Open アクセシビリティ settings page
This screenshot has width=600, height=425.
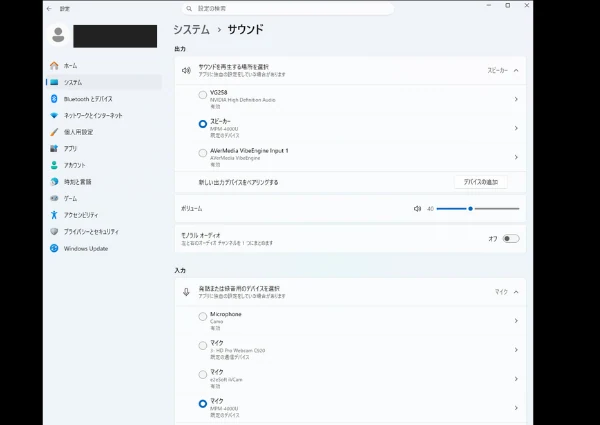tap(104, 215)
